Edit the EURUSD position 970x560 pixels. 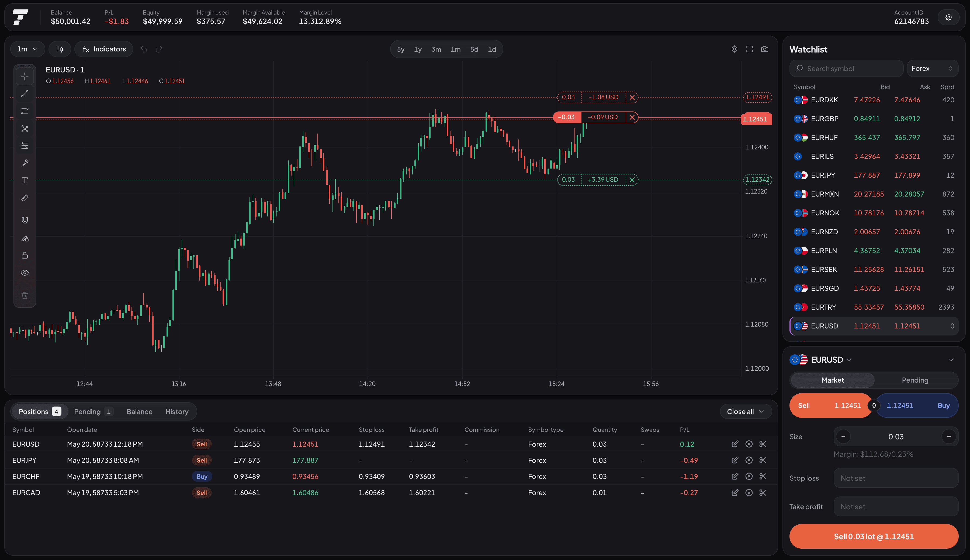pos(735,444)
